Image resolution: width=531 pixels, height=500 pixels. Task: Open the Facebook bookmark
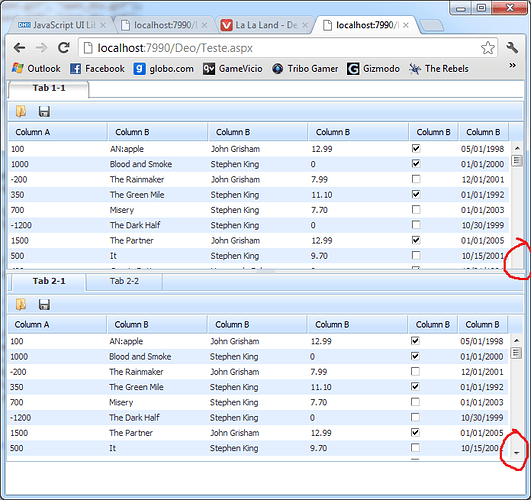click(x=97, y=69)
